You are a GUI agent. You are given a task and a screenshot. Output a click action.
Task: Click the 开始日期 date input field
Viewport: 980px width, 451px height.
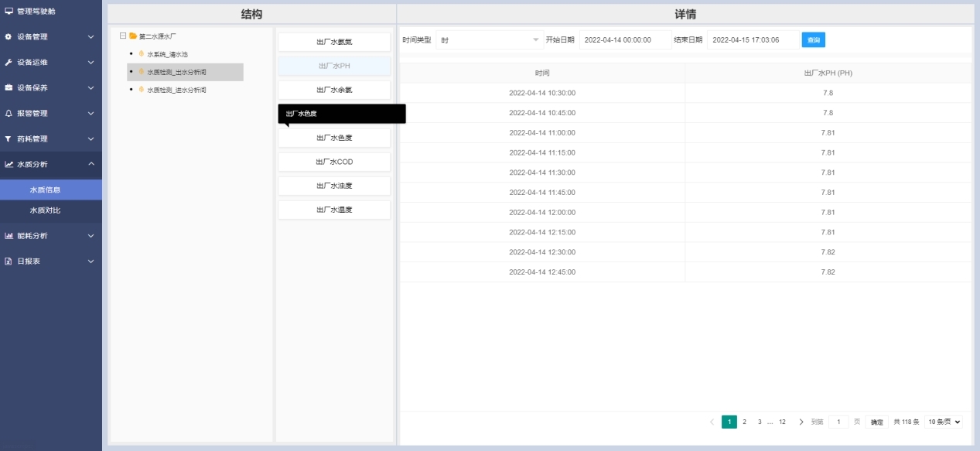click(625, 40)
